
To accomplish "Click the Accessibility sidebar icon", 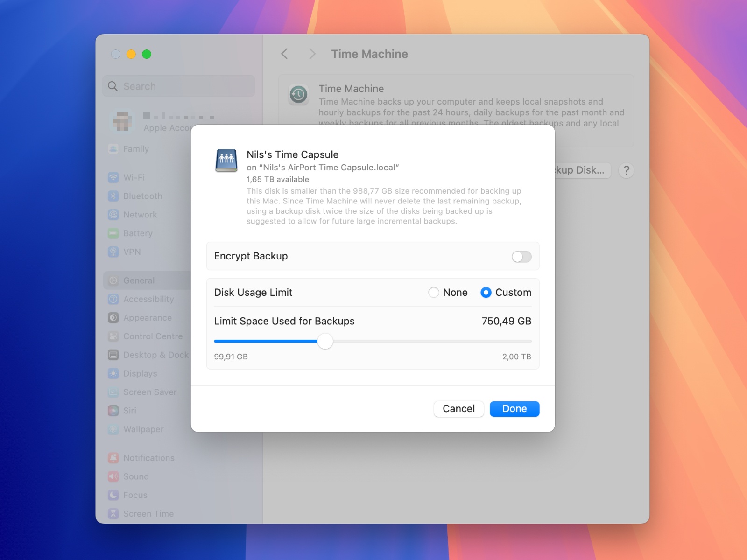I will 113,299.
